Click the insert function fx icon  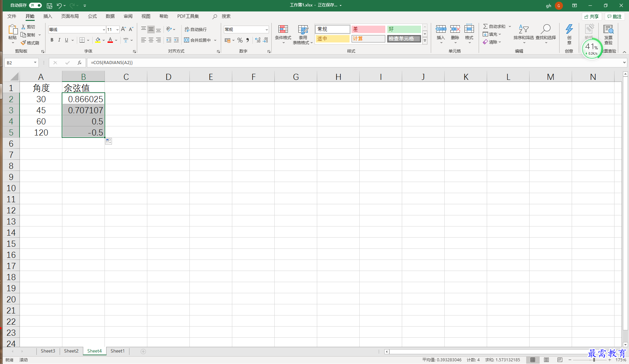80,63
